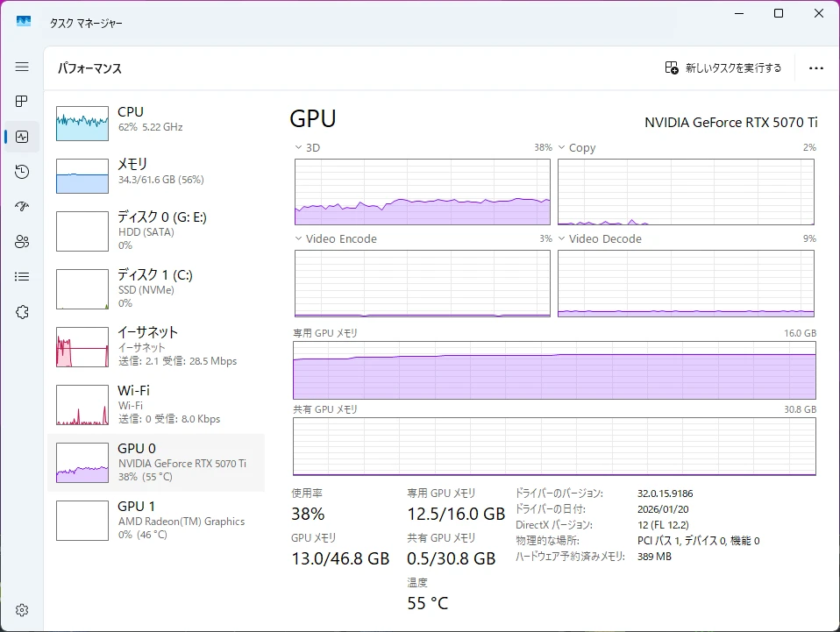Select the イーサネット network entry
The height and width of the screenshot is (632, 840).
[x=156, y=346]
